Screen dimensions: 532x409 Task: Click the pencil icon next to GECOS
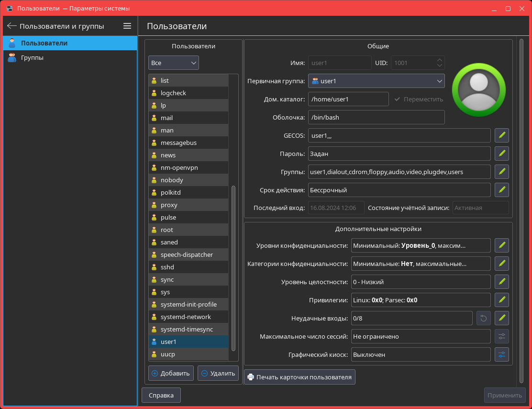pyautogui.click(x=501, y=135)
